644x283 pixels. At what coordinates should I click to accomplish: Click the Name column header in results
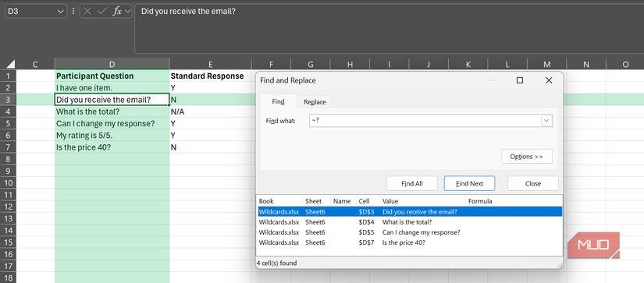point(343,201)
